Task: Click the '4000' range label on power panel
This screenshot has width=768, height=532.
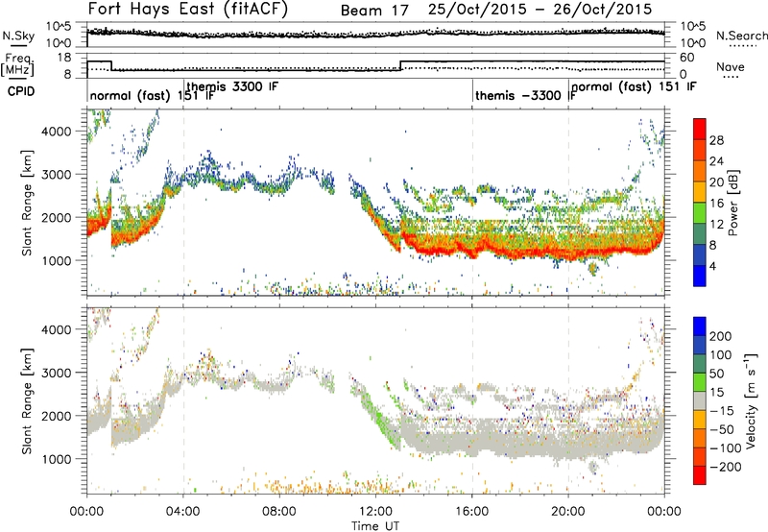Action: 57,132
